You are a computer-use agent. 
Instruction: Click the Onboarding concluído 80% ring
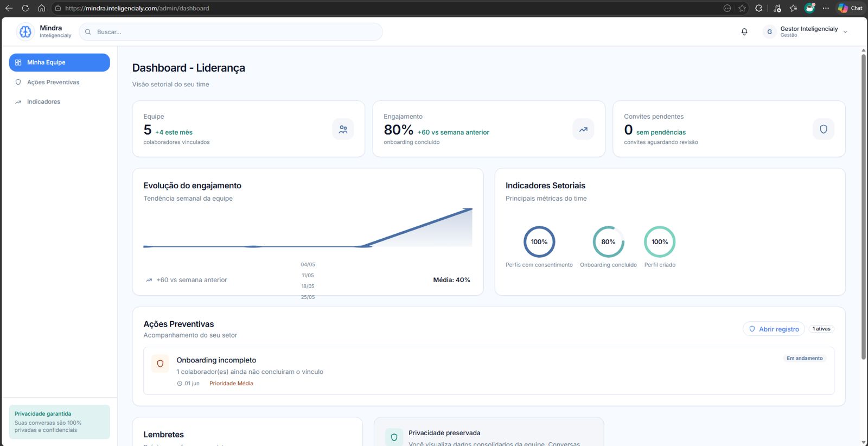[608, 242]
